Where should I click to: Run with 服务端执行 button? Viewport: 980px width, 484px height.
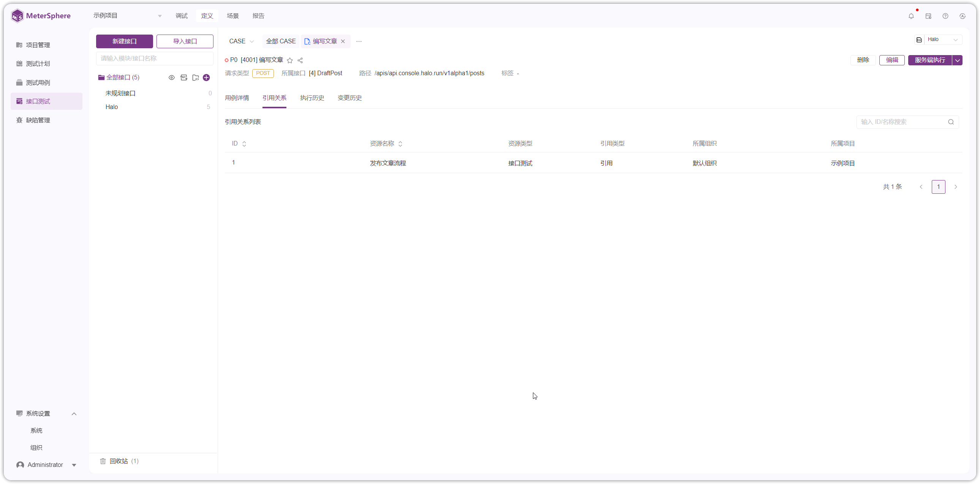point(930,60)
